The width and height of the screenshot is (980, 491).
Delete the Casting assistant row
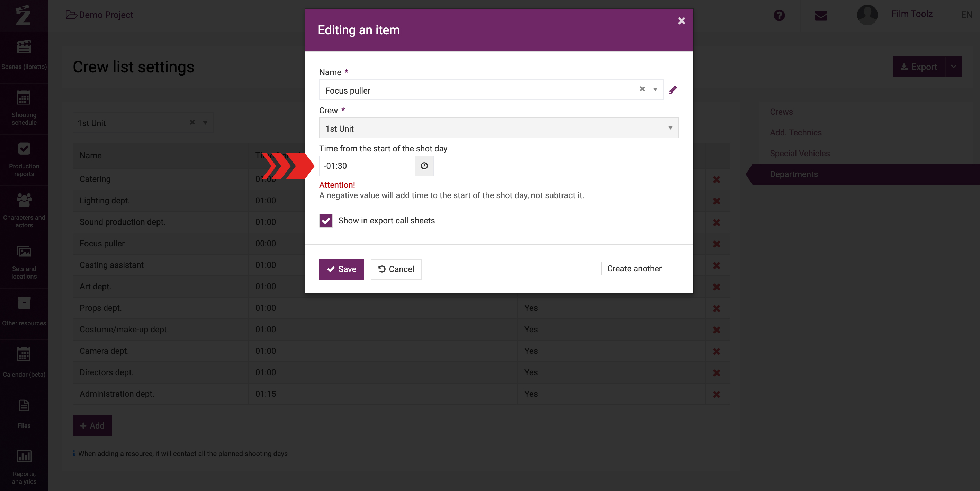[x=716, y=265]
